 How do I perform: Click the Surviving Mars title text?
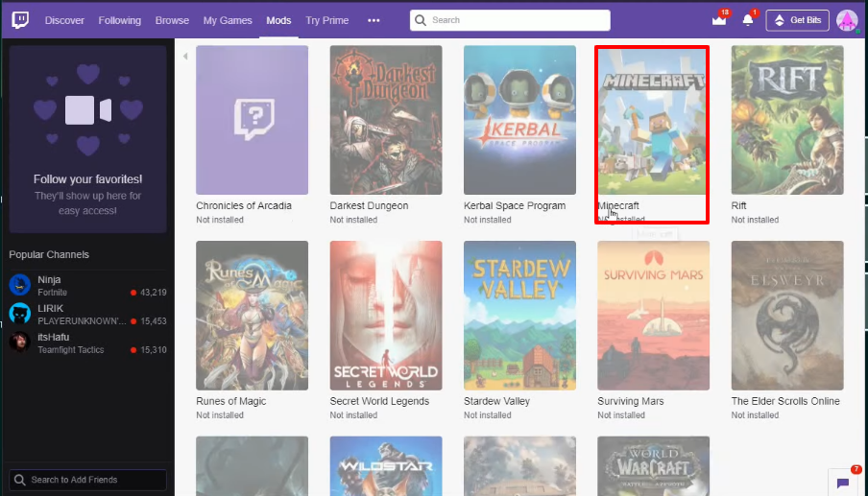631,401
